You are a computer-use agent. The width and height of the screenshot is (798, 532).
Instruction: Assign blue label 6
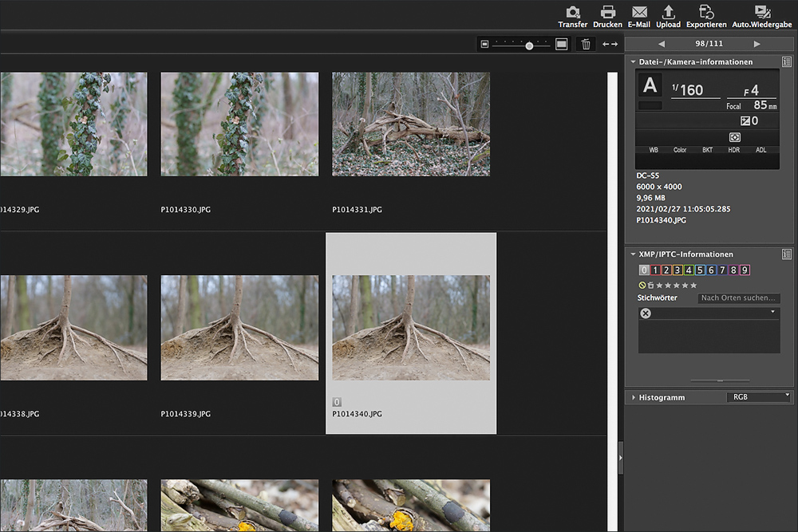711,270
